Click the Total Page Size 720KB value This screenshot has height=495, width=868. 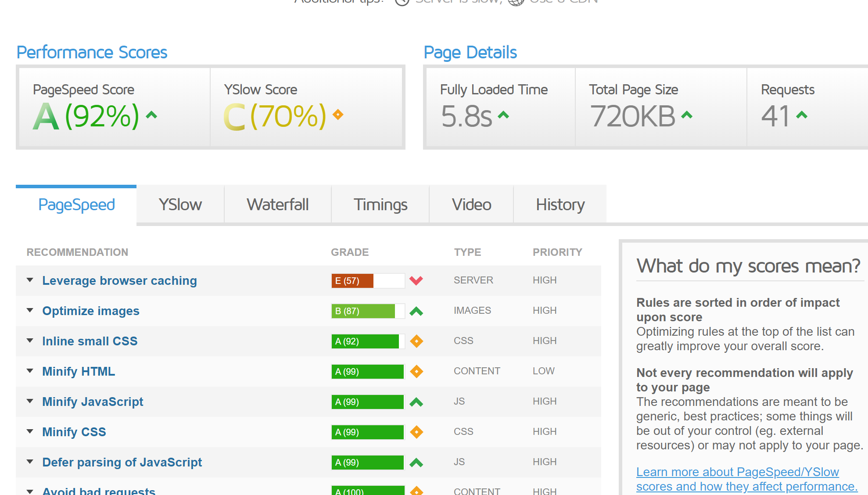(632, 116)
